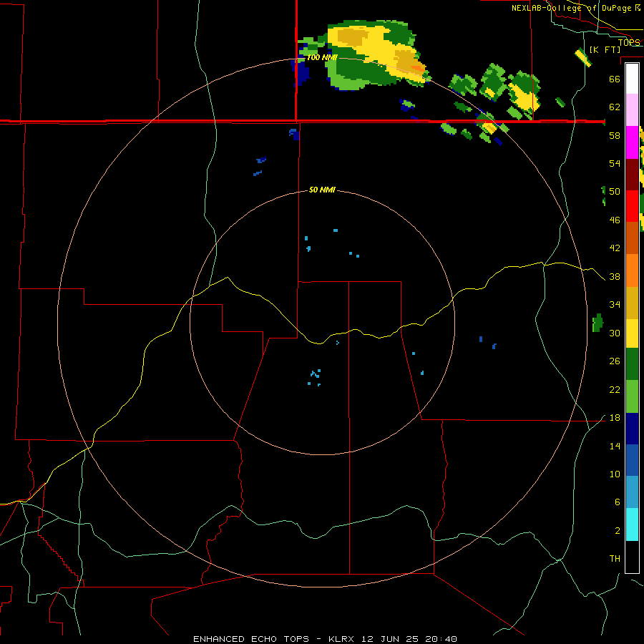Image resolution: width=644 pixels, height=644 pixels.
Task: Click the "10" legend value
Action: 615,474
